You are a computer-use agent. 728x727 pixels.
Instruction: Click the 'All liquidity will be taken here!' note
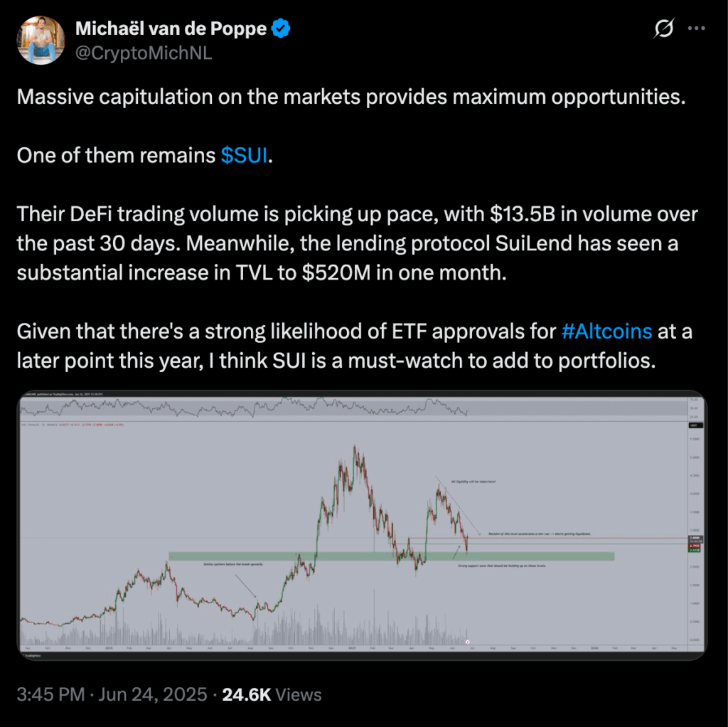coord(473,482)
